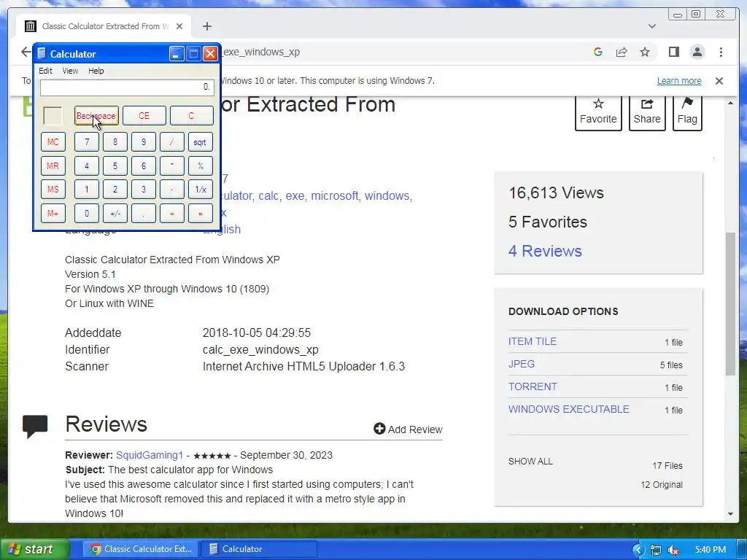This screenshot has height=560, width=747.
Task: Open the TORRENT download option
Action: click(x=533, y=386)
